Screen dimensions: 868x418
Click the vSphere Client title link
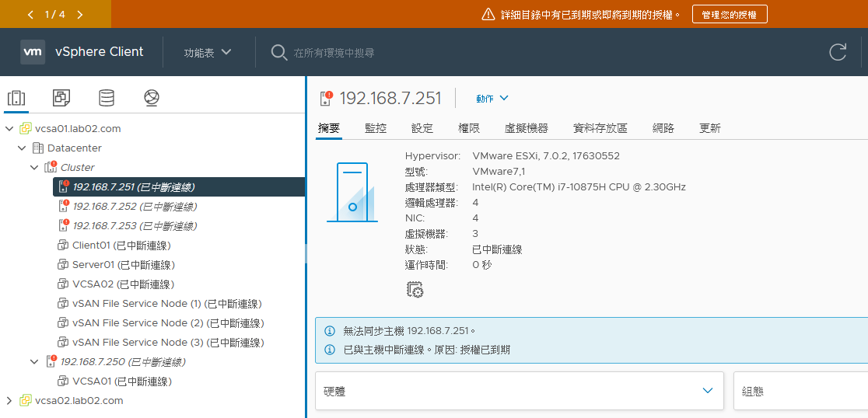99,52
